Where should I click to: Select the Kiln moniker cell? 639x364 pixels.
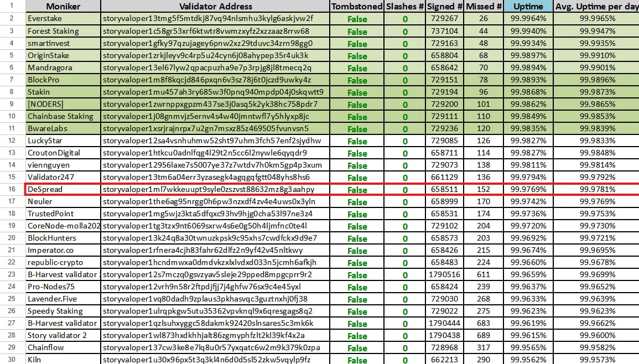[63, 360]
